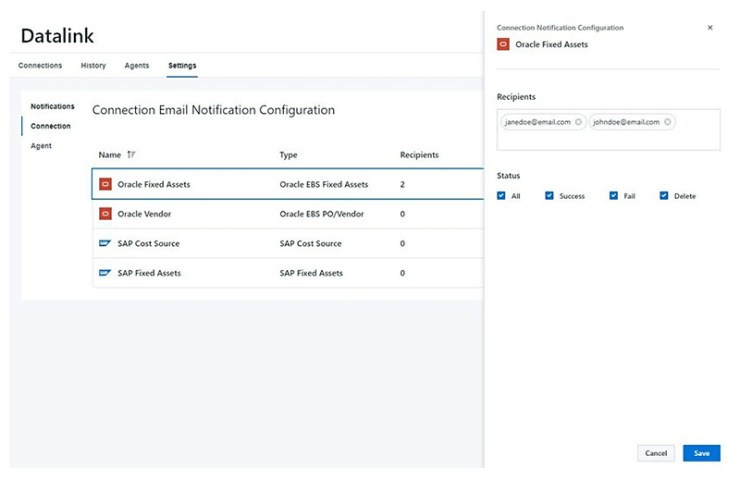Click the Oracle icon in Oracle Fixed Assets row
This screenshot has height=481, width=740.
click(x=105, y=184)
